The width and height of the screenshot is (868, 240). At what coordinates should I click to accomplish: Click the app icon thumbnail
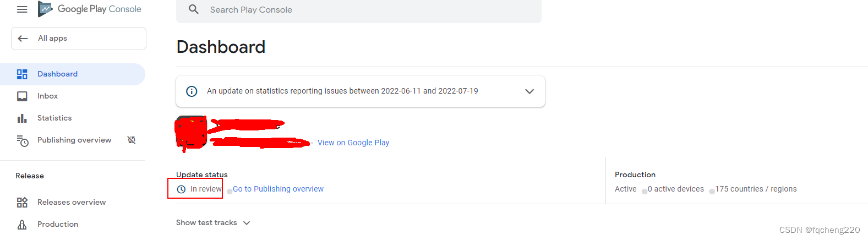190,133
